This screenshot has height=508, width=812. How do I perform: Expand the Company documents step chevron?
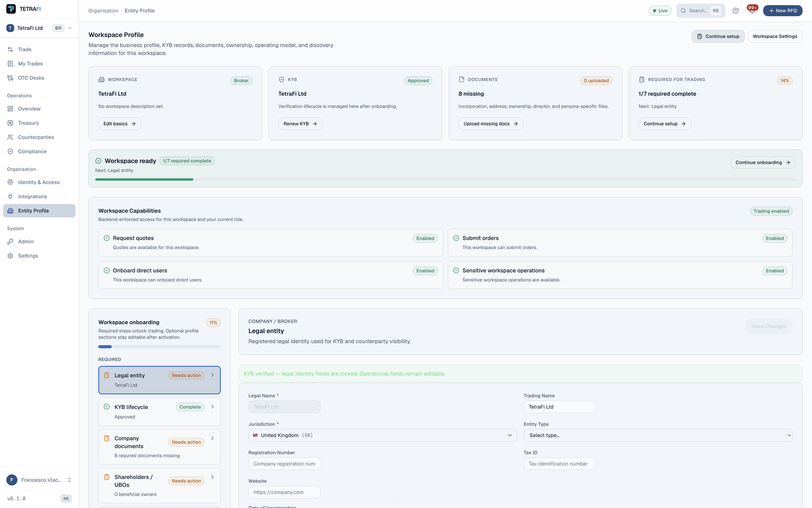coord(212,438)
